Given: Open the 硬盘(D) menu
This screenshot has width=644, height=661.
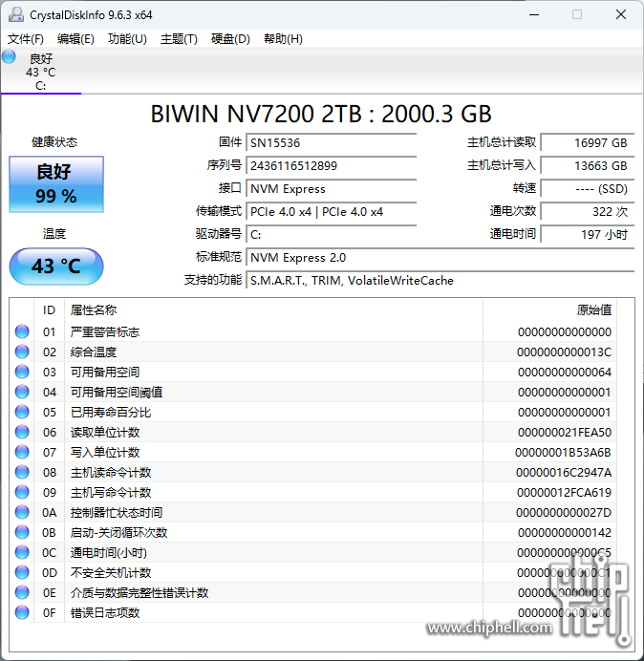Looking at the screenshot, I should click(x=230, y=39).
